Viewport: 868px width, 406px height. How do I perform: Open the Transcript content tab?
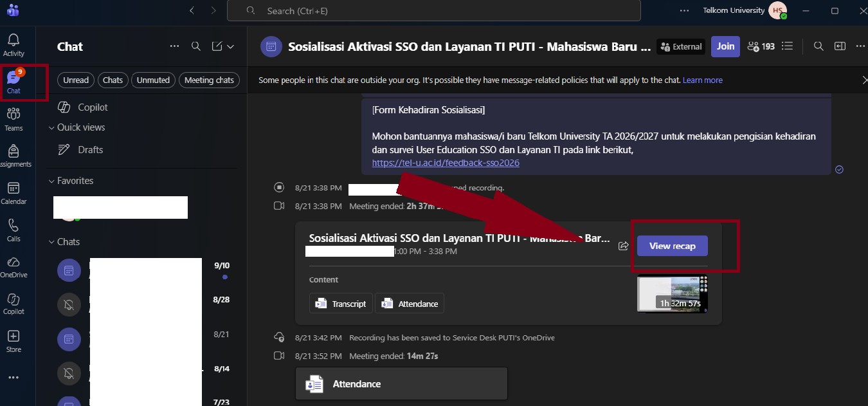click(341, 304)
